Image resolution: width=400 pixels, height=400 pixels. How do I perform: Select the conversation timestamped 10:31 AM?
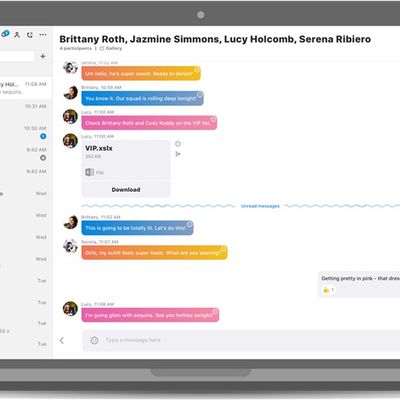[26, 110]
